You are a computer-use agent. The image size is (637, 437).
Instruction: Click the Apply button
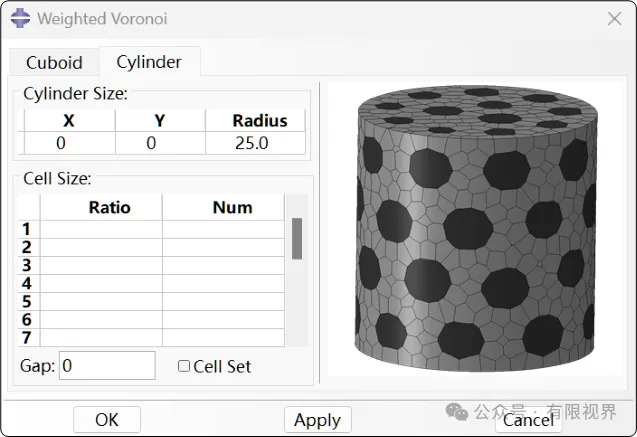pos(317,420)
